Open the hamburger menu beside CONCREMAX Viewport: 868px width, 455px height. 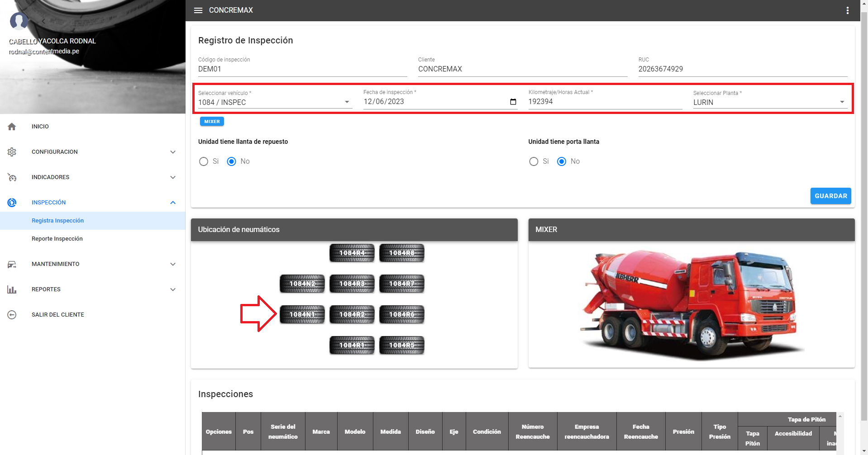coord(198,10)
